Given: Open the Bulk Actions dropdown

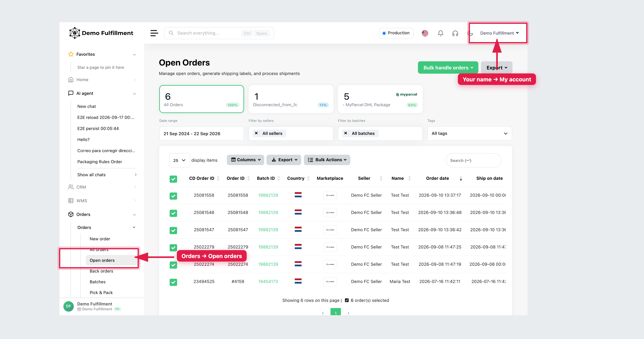Looking at the screenshot, I should coord(327,160).
